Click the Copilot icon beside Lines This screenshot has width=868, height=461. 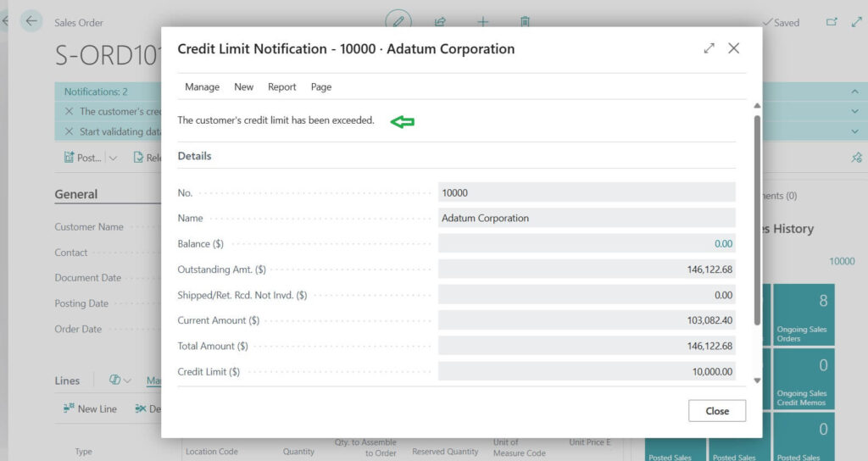point(114,380)
